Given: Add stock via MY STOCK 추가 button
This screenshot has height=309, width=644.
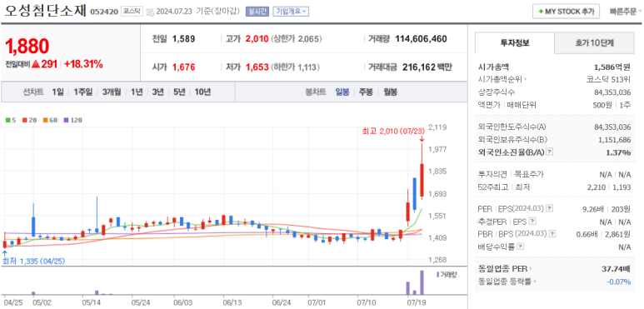Looking at the screenshot, I should pyautogui.click(x=566, y=12).
